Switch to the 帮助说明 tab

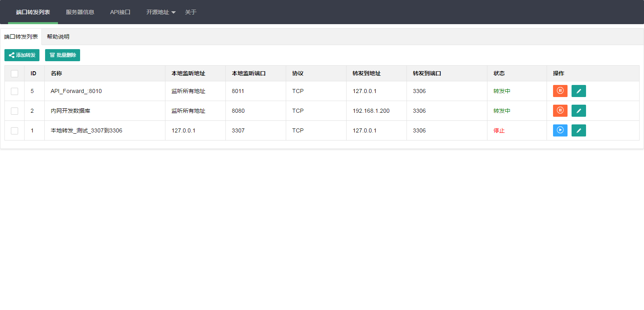(x=58, y=37)
